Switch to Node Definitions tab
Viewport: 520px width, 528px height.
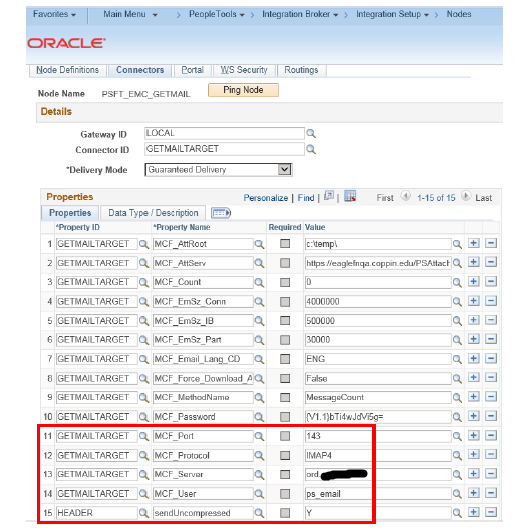[x=67, y=70]
